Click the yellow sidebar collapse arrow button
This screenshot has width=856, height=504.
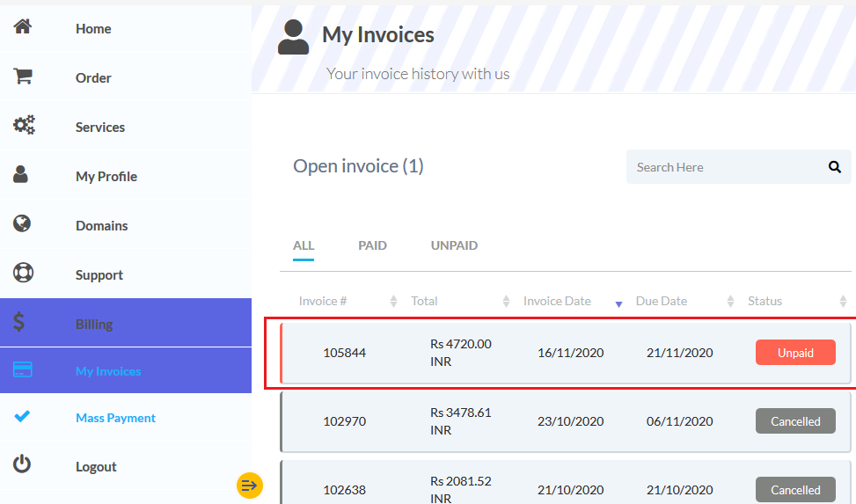[250, 486]
